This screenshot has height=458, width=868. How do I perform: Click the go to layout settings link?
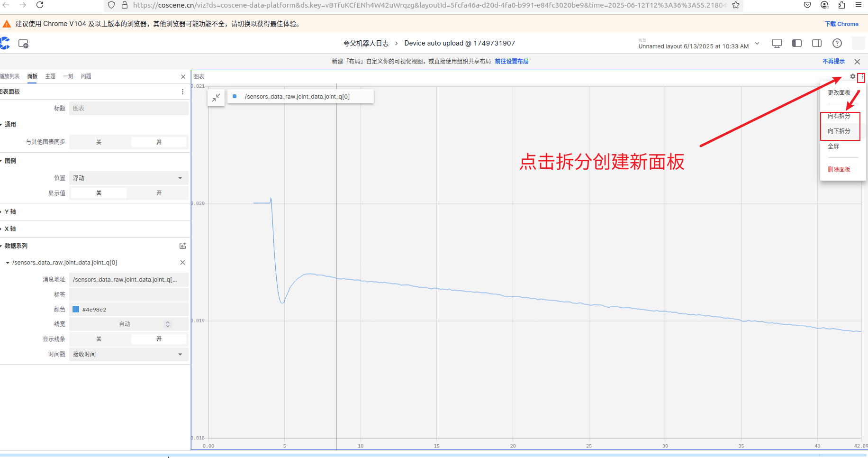tap(512, 62)
